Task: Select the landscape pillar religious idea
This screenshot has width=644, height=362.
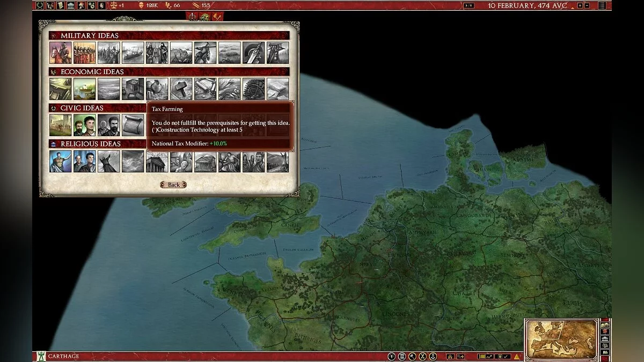Action: (x=277, y=161)
